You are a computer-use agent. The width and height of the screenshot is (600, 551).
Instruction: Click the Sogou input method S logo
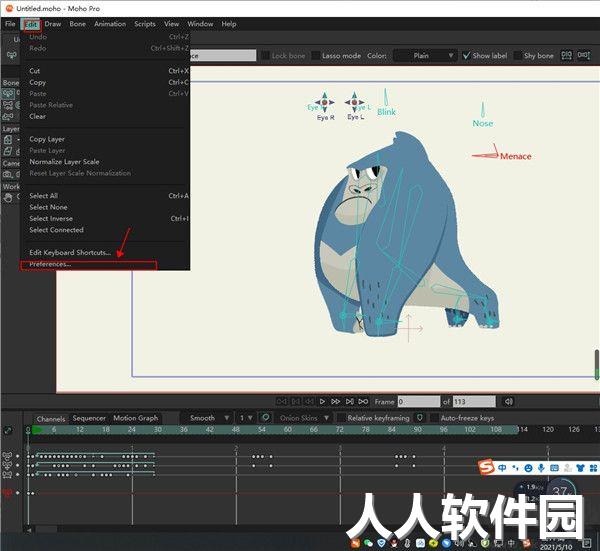coord(486,467)
